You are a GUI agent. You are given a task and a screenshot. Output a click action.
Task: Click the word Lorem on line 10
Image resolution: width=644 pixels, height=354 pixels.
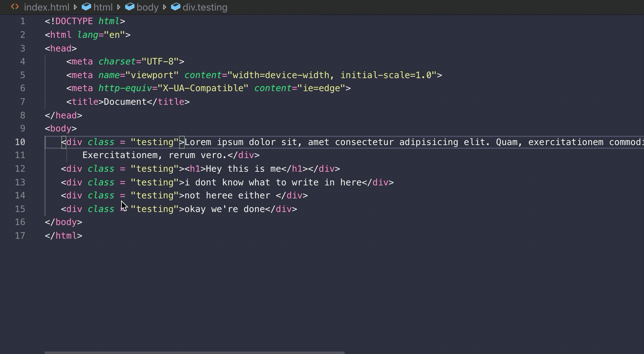pos(198,142)
